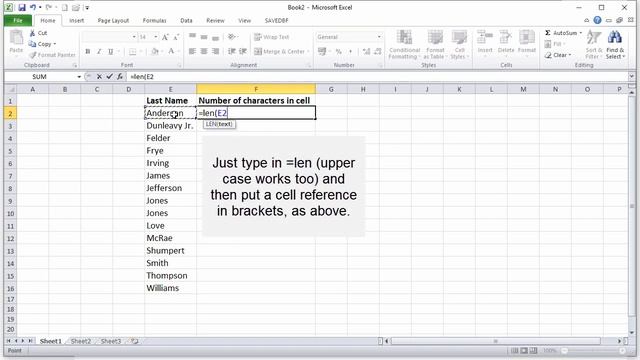Screen dimensions: 640x360
Task: Open the font name dropdown
Action: [x=134, y=37]
